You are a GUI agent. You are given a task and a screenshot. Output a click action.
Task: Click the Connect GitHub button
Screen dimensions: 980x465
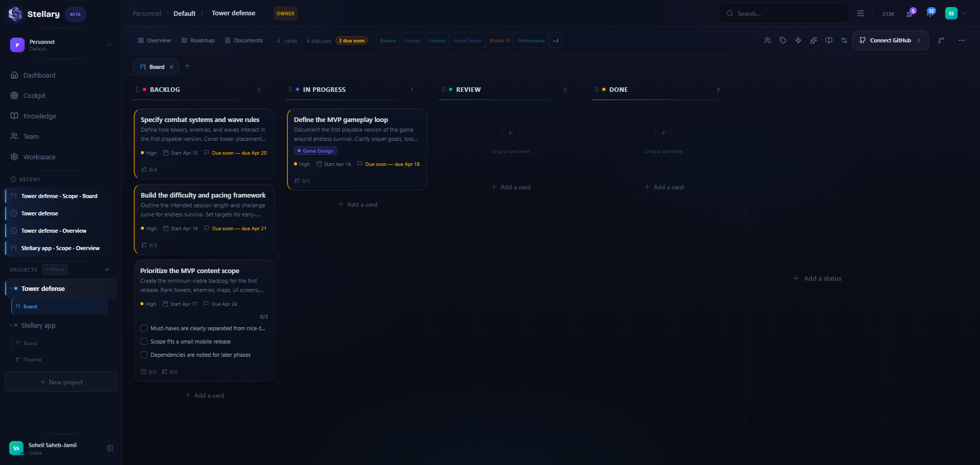click(890, 40)
